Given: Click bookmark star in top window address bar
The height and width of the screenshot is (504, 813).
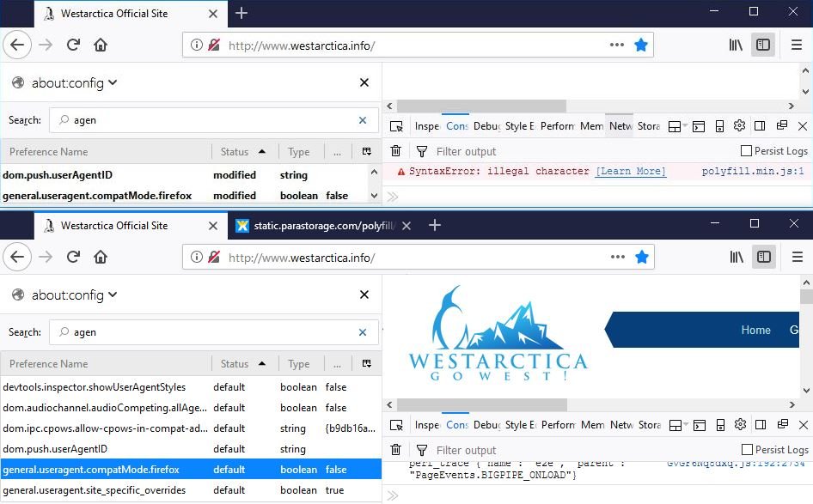Looking at the screenshot, I should coord(641,45).
